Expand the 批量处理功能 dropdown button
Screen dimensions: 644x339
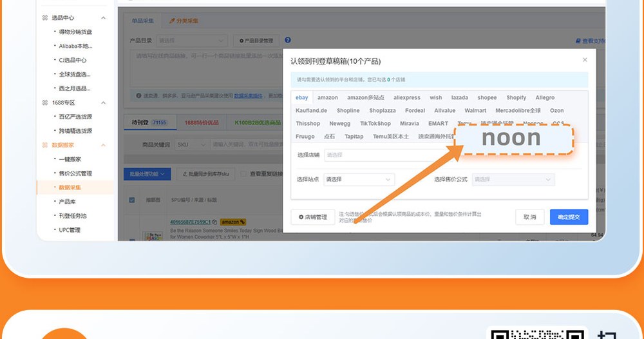point(147,174)
